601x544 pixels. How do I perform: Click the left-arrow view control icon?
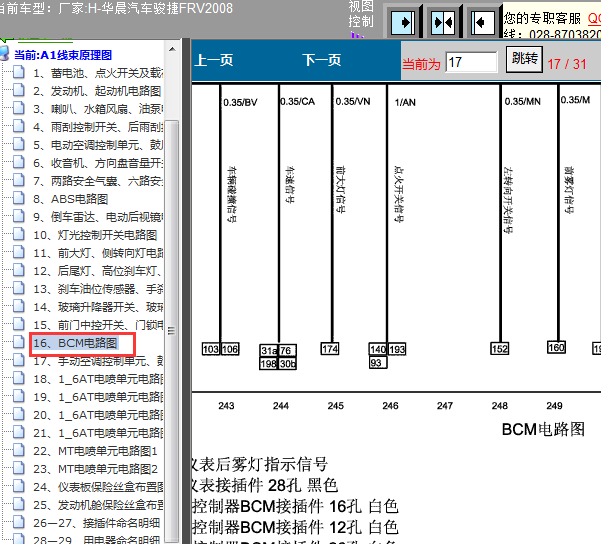483,22
